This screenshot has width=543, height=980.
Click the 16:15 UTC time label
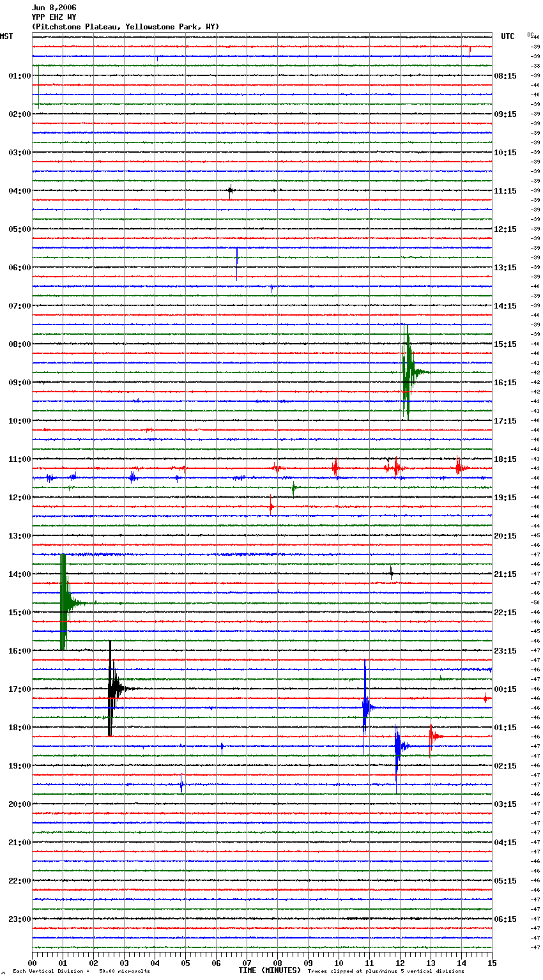point(505,382)
